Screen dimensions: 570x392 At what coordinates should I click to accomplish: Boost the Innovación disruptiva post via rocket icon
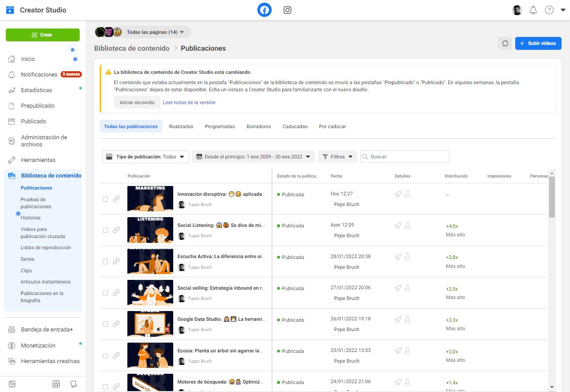tap(397, 194)
